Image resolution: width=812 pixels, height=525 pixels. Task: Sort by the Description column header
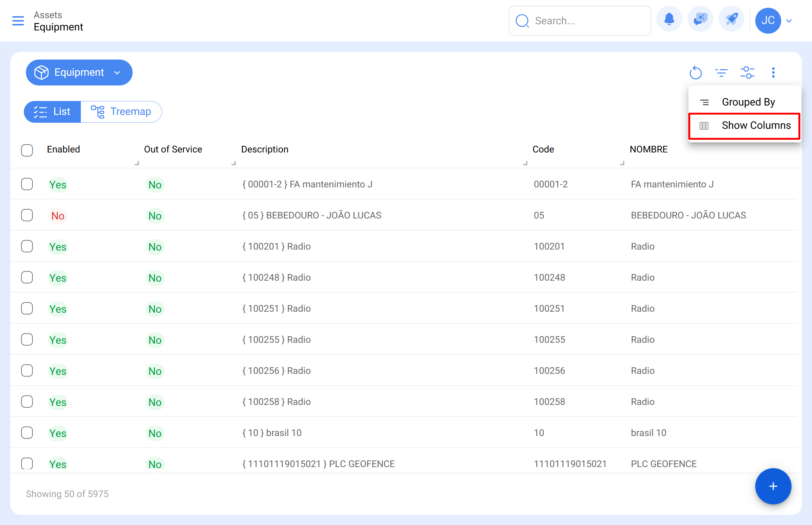(x=265, y=149)
